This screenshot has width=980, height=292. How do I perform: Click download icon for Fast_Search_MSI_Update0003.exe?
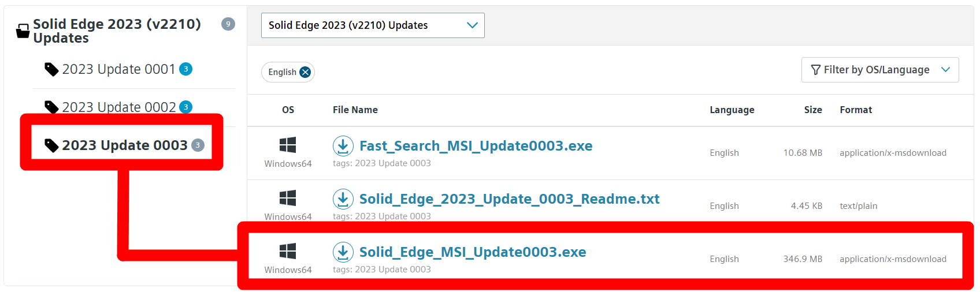pyautogui.click(x=343, y=146)
